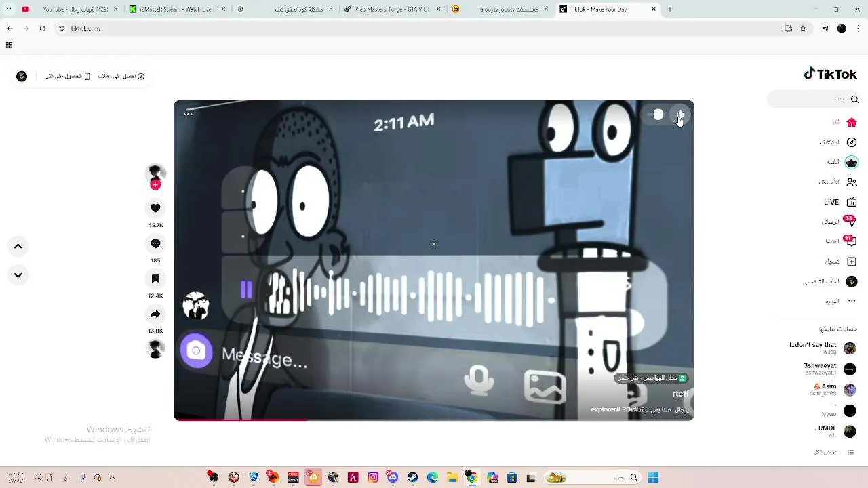Open the account avatar at the top left
Image resolution: width=868 pixels, height=488 pixels.
[22, 76]
